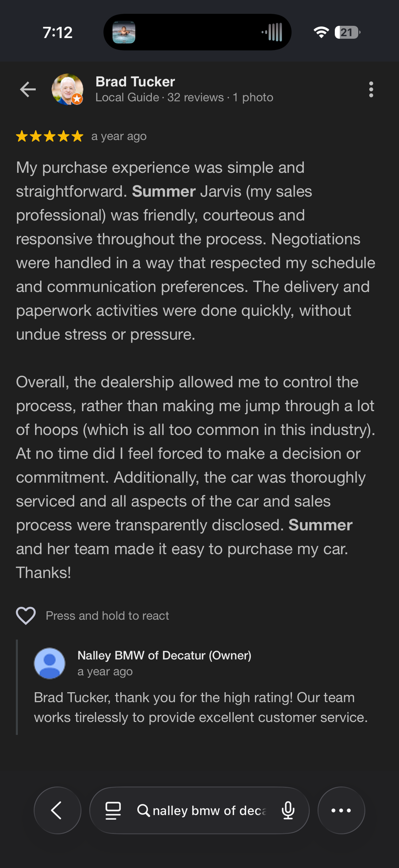Tap battery indicator showing 21 percent

coord(347,32)
